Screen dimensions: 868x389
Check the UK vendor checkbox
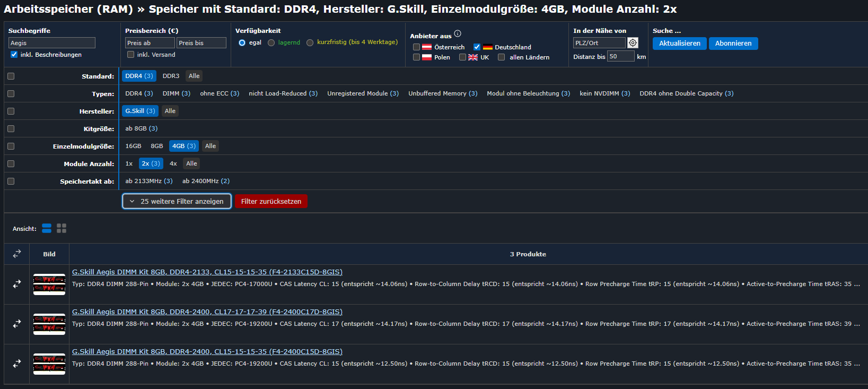coord(462,57)
